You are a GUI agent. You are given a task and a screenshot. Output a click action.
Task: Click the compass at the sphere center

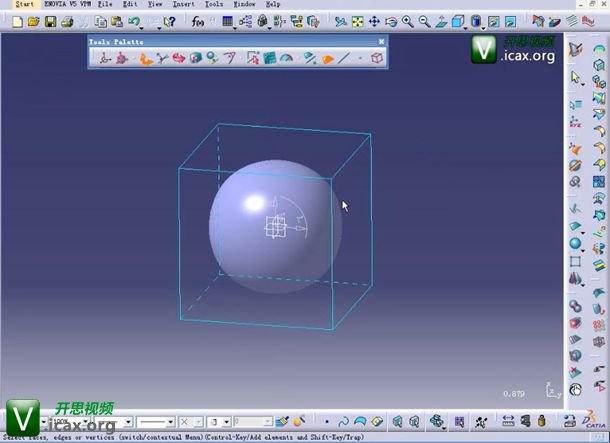275,227
